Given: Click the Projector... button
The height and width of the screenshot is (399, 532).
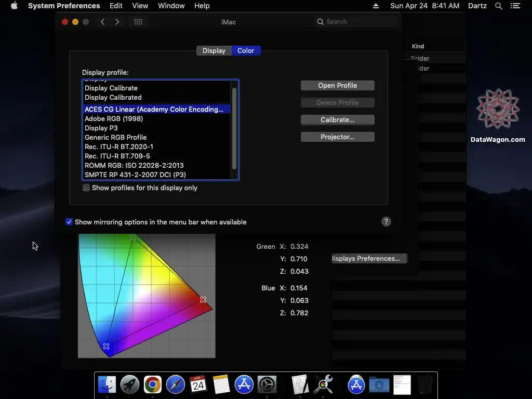Looking at the screenshot, I should point(337,137).
